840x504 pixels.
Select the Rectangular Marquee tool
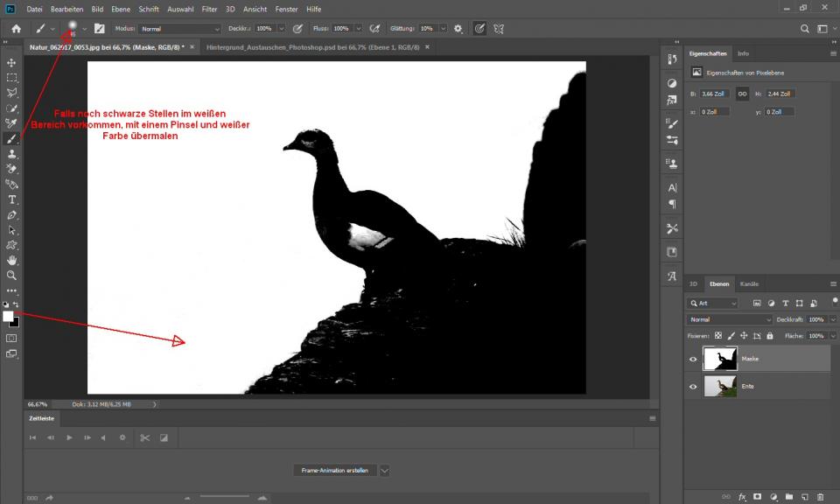[11, 77]
